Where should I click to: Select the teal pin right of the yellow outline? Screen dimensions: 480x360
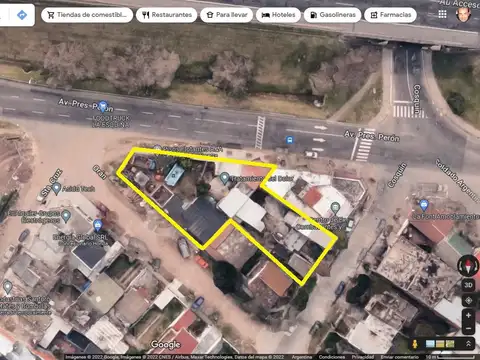(335, 208)
